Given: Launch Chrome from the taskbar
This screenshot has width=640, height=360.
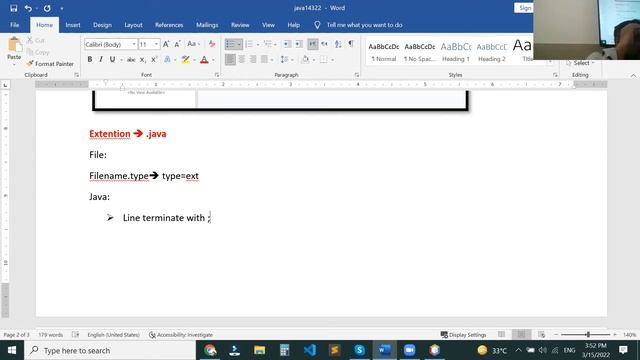Looking at the screenshot, I should (x=210, y=350).
